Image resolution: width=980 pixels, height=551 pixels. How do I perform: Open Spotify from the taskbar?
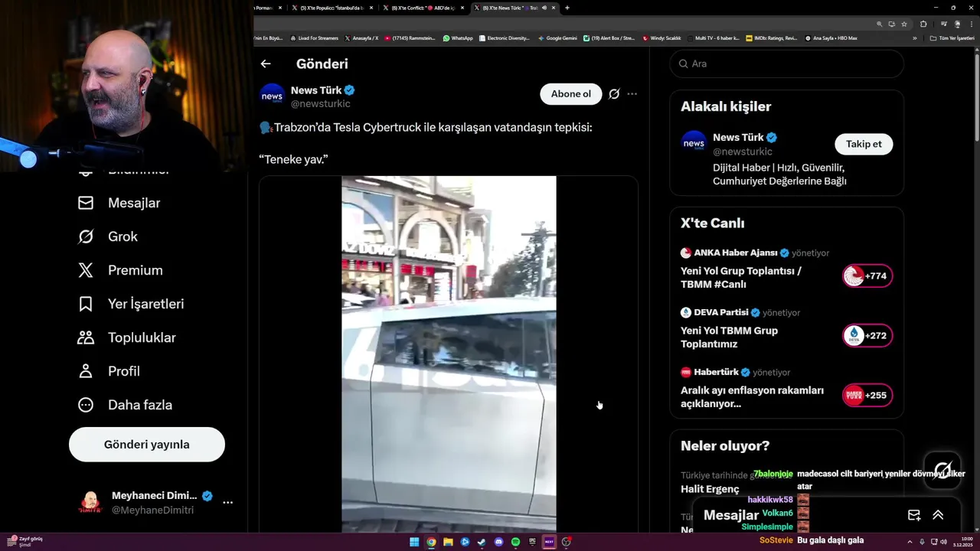[515, 542]
